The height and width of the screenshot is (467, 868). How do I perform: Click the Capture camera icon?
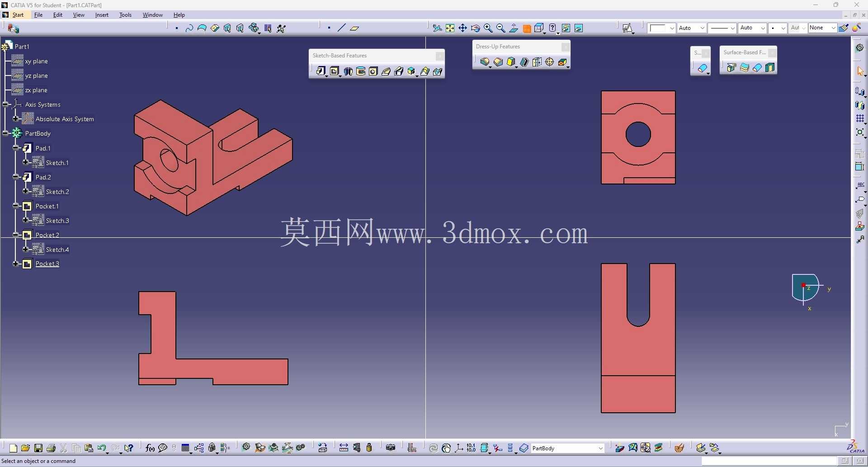click(391, 448)
